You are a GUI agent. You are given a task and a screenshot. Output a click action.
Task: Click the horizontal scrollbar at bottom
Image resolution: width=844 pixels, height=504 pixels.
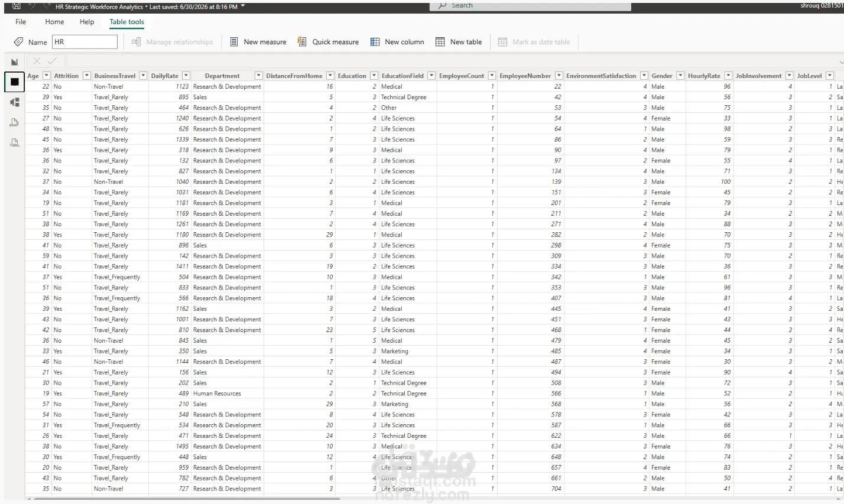click(187, 499)
